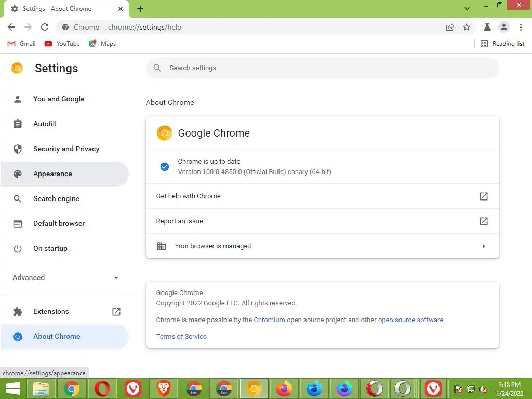Viewport: 532px width, 399px height.
Task: Open the open source software link
Action: coord(410,320)
